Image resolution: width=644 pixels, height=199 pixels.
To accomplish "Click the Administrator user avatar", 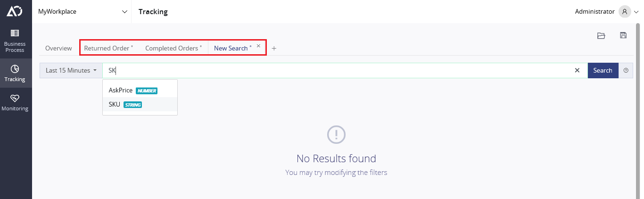I will click(x=625, y=11).
